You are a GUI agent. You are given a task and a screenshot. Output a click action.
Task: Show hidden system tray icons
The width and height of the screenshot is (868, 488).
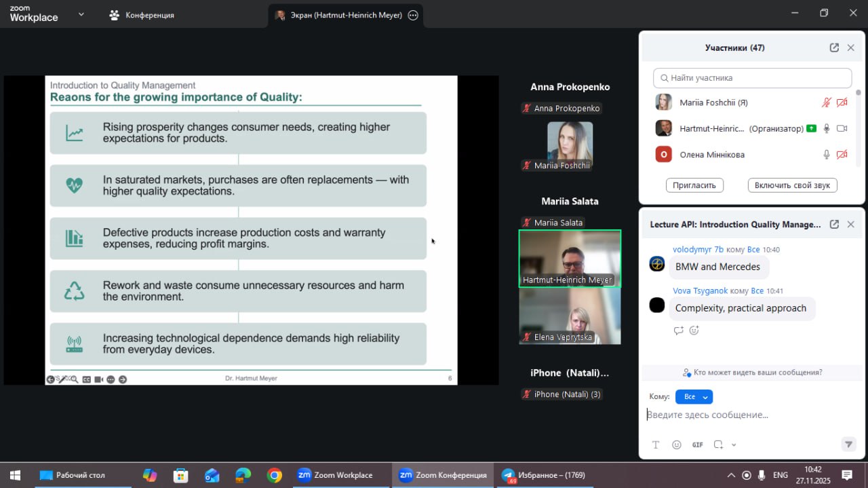tap(731, 475)
